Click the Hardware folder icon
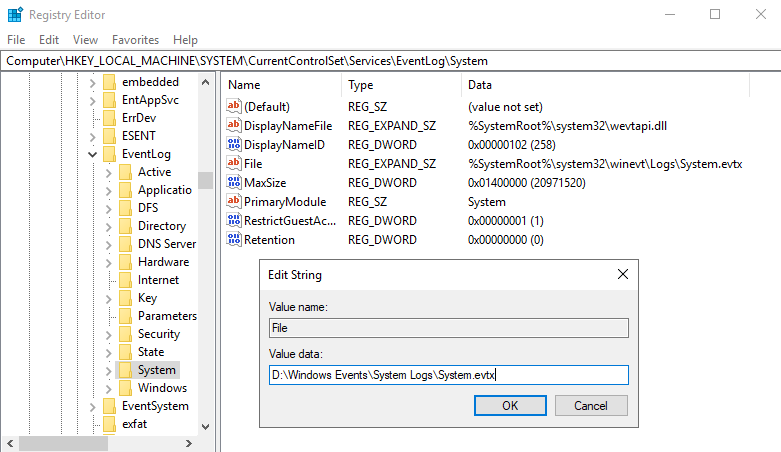Viewport: 781px width, 452px height. [x=125, y=262]
